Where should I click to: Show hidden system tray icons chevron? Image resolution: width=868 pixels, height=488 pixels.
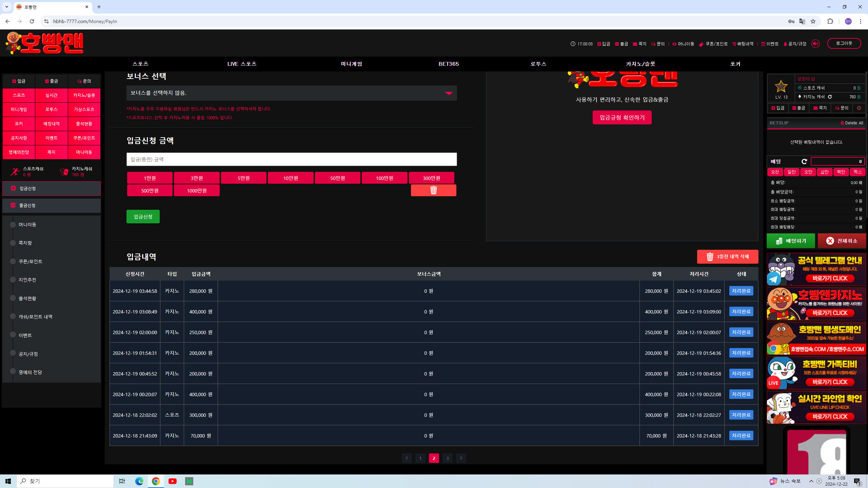click(811, 481)
